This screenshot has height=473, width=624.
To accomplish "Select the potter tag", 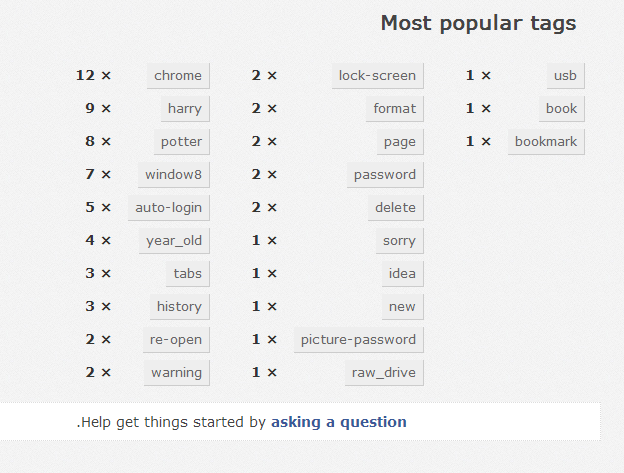I will point(181,141).
